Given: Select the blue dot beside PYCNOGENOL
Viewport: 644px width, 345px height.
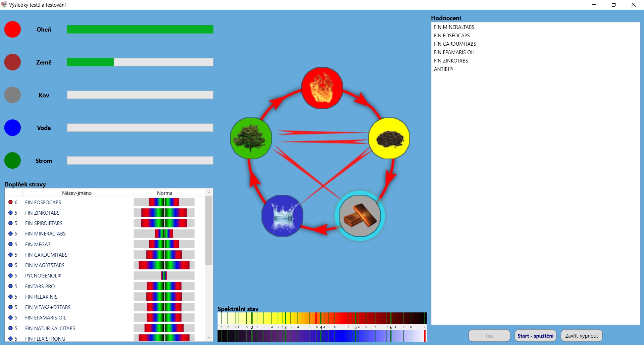Looking at the screenshot, I should pyautogui.click(x=10, y=275).
